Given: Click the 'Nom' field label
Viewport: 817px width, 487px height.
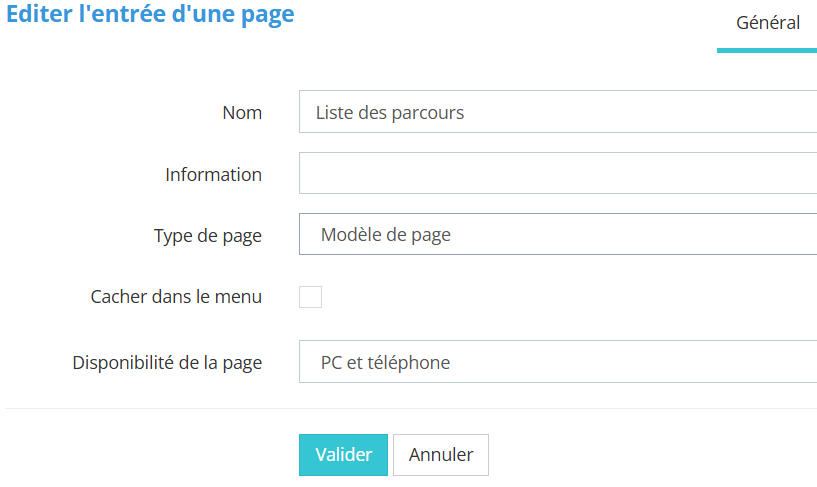Looking at the screenshot, I should point(242,113).
